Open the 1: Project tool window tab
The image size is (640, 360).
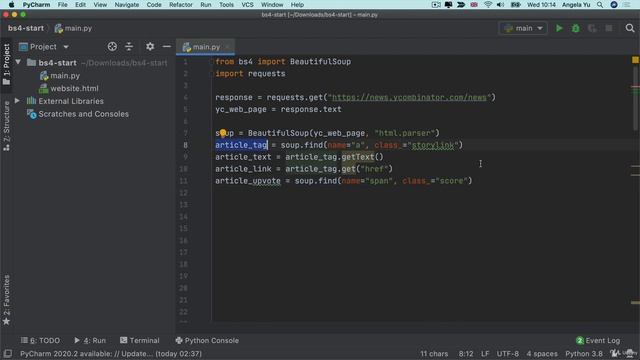[6, 64]
